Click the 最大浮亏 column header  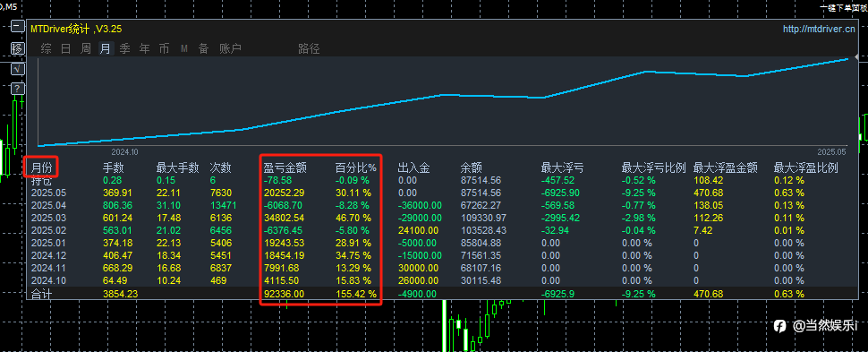[x=563, y=167]
